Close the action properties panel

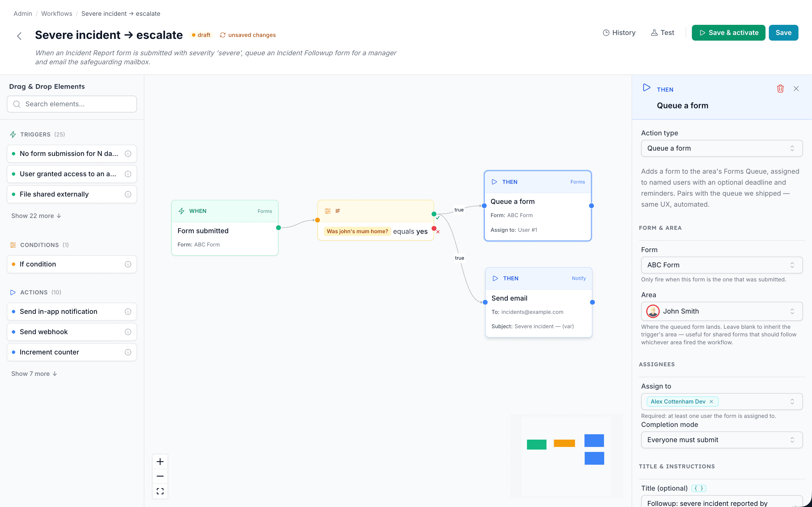pyautogui.click(x=796, y=89)
